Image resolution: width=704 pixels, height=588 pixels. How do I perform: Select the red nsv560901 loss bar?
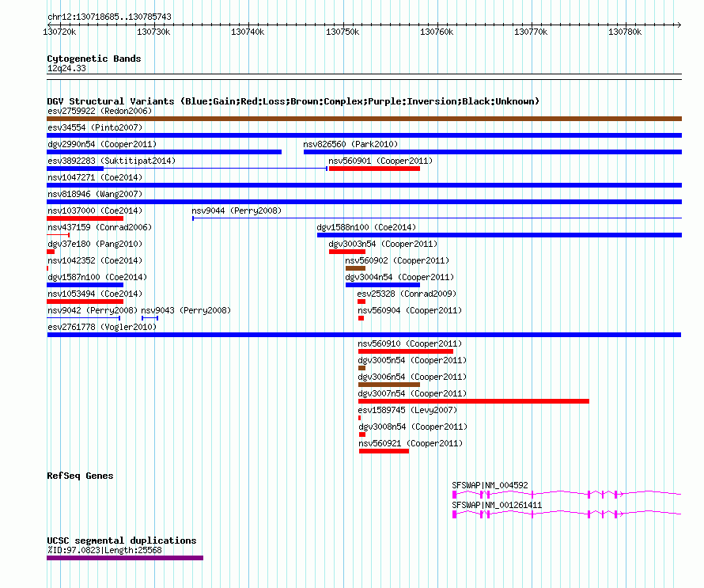tap(374, 169)
